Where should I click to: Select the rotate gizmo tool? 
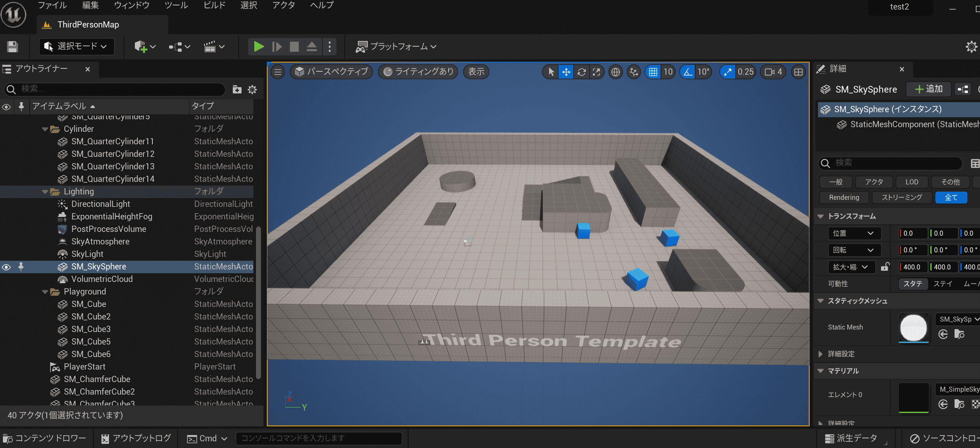(x=581, y=72)
